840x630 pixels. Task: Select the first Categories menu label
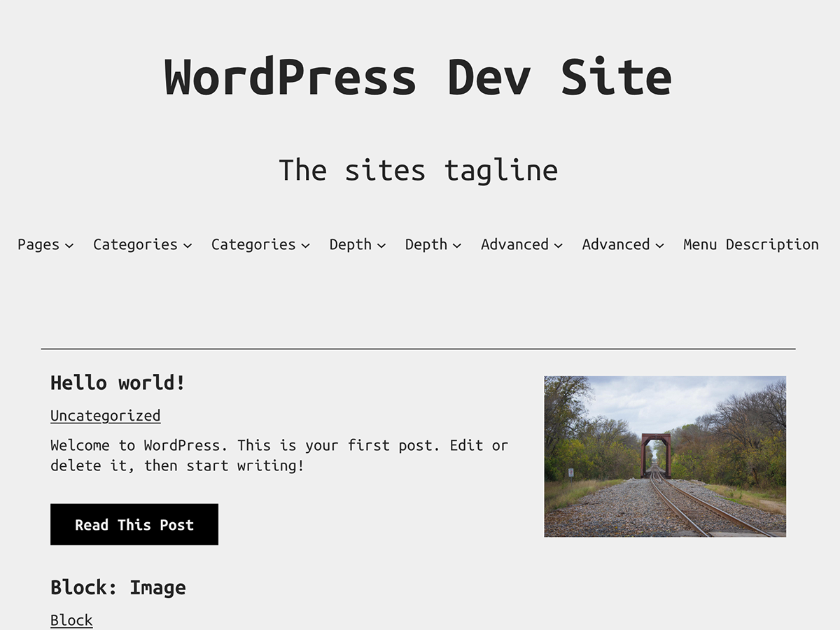pyautogui.click(x=135, y=244)
